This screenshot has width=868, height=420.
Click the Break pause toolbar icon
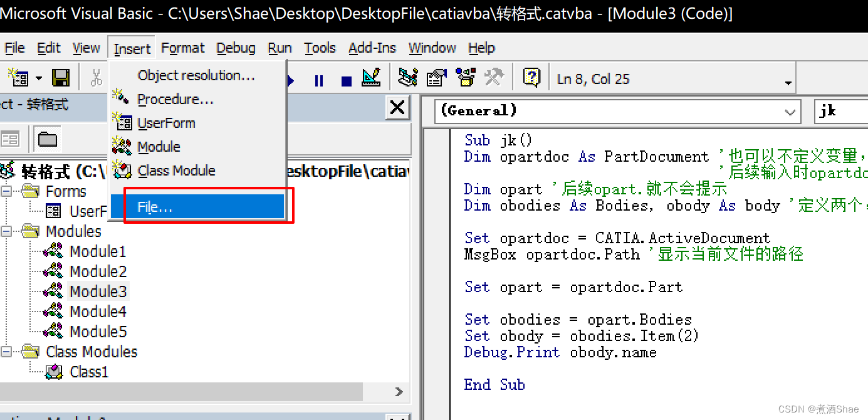click(319, 80)
